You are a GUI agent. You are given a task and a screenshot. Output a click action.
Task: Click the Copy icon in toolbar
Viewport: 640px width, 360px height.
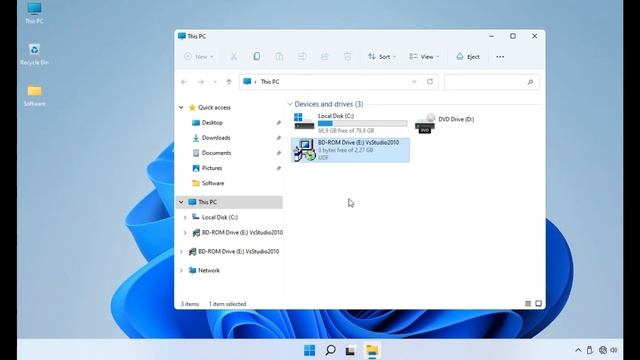point(256,57)
